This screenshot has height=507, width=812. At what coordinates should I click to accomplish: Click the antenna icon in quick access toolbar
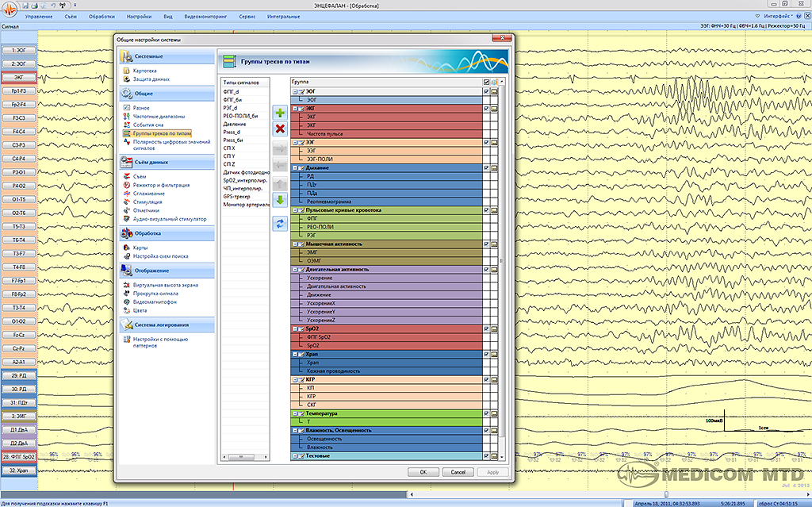coord(63,6)
